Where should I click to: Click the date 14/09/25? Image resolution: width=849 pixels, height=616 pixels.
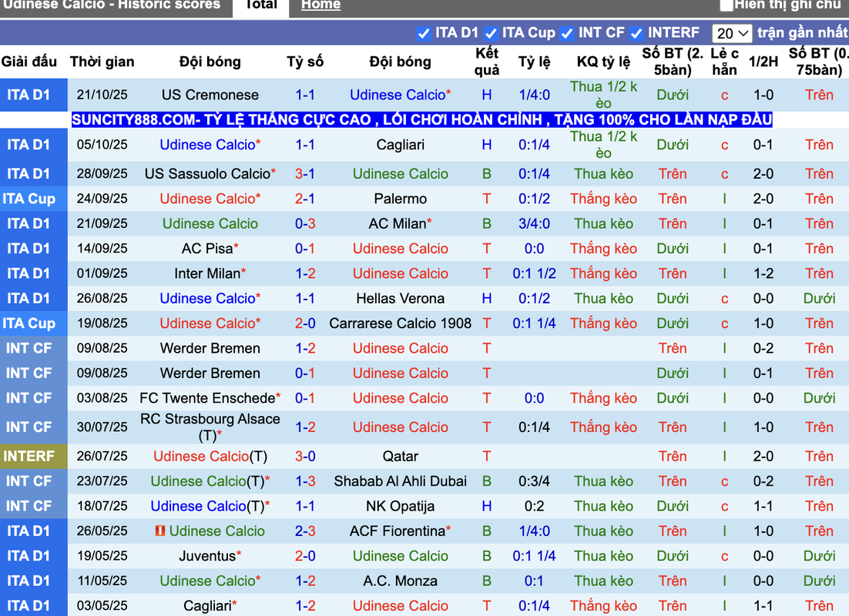[102, 249]
